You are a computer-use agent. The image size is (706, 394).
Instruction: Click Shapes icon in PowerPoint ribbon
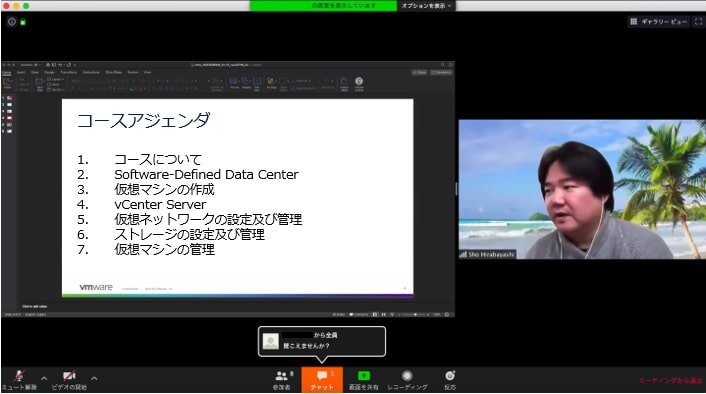tap(246, 83)
